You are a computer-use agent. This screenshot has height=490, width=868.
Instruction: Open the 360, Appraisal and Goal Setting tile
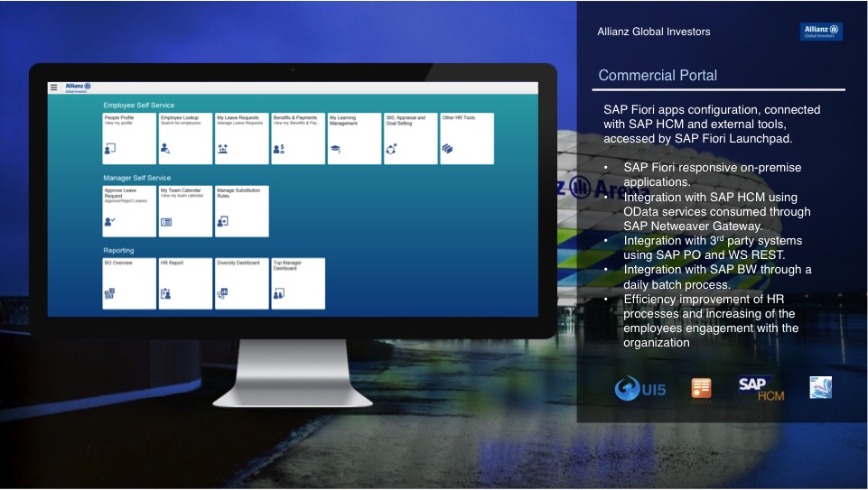tap(411, 138)
